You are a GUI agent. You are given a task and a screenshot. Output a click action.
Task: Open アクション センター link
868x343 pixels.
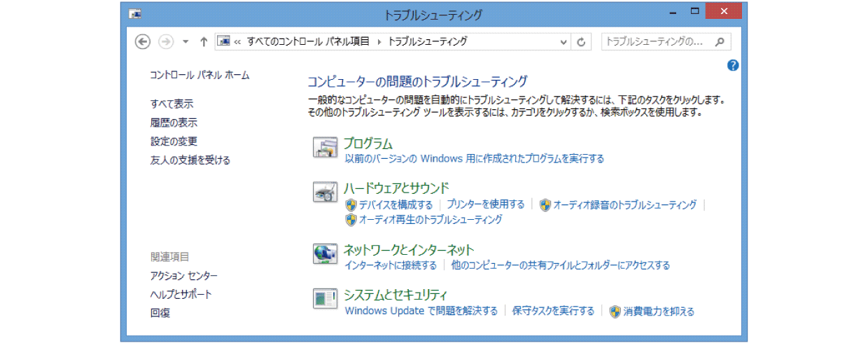(183, 276)
